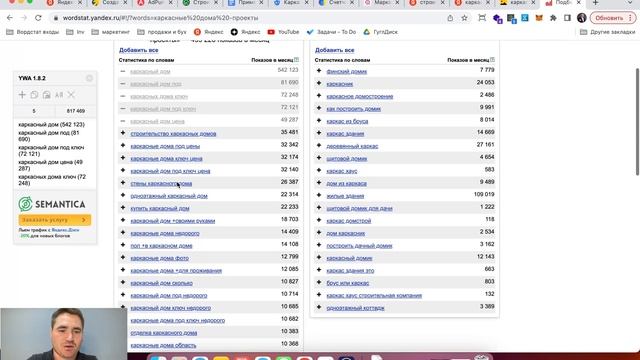Add 'каркасник' with plus icon

pyautogui.click(x=319, y=83)
